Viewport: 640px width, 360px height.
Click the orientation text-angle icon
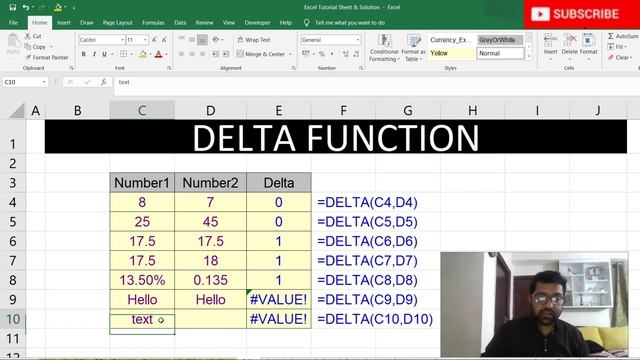point(216,40)
